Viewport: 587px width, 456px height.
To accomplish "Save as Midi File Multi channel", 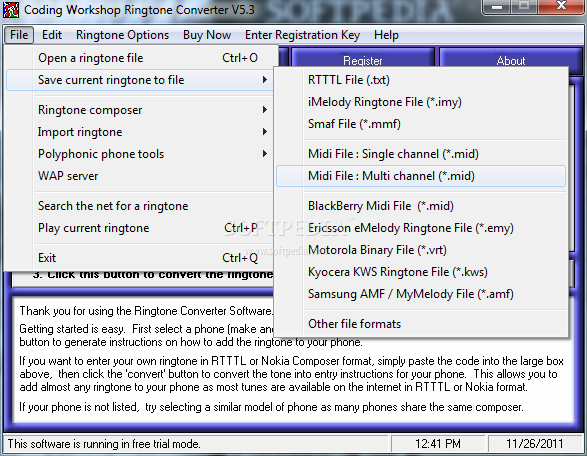I will pos(421,176).
